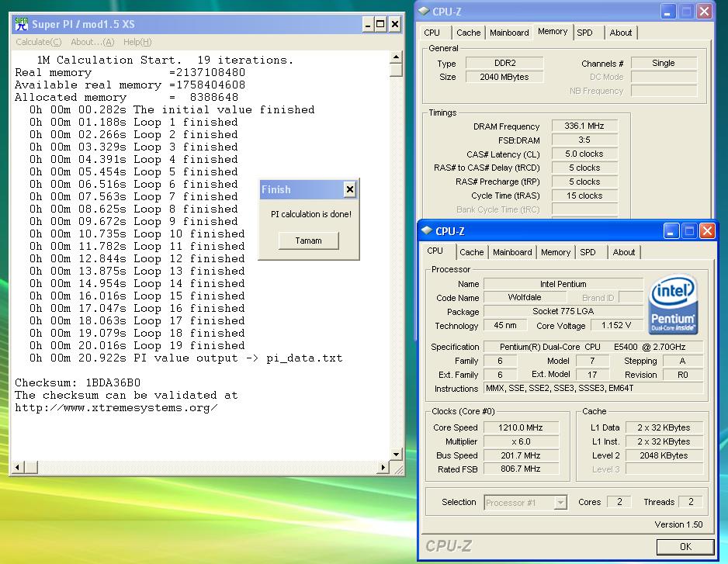Click the scroll right arrow in Super PI
The image size is (728, 564).
383,468
